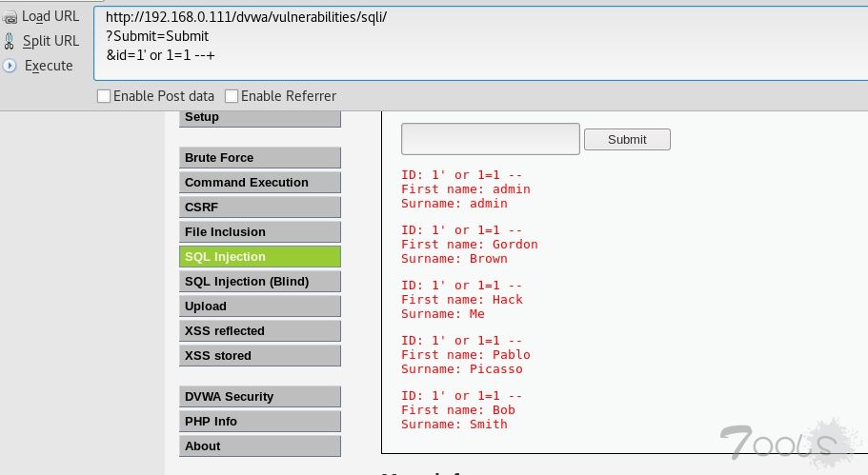Click the text 'Surname: admin'
The width and height of the screenshot is (868, 475).
click(x=454, y=204)
